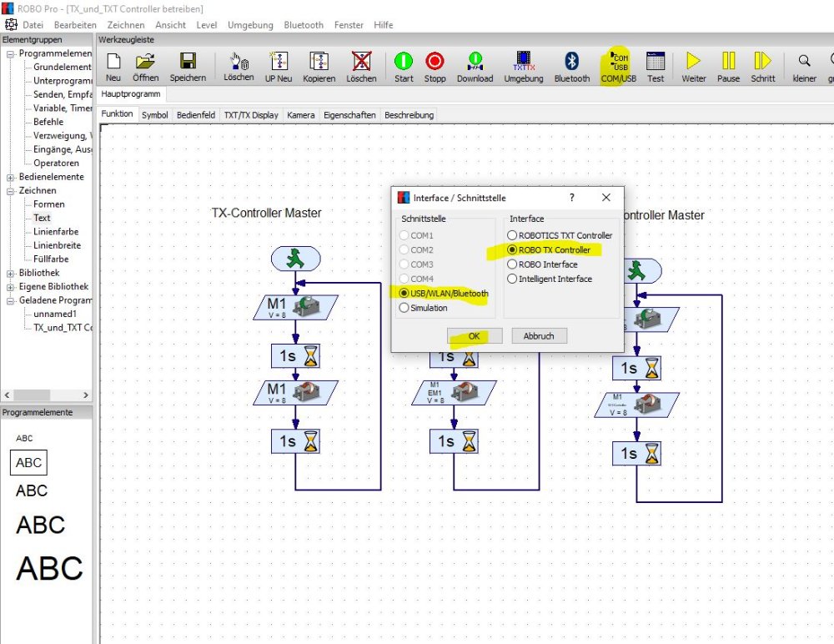Expand the Bedienelemente tree node

(x=10, y=177)
